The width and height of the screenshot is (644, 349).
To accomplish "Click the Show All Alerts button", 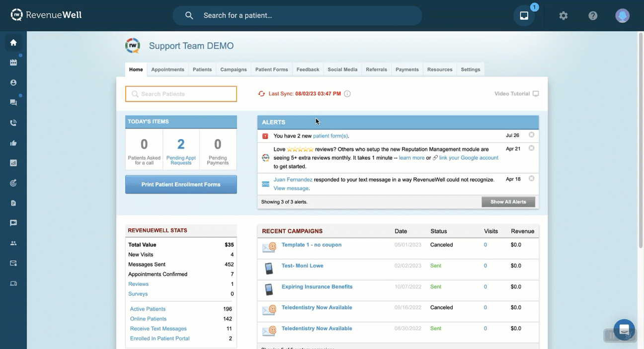I will point(508,202).
